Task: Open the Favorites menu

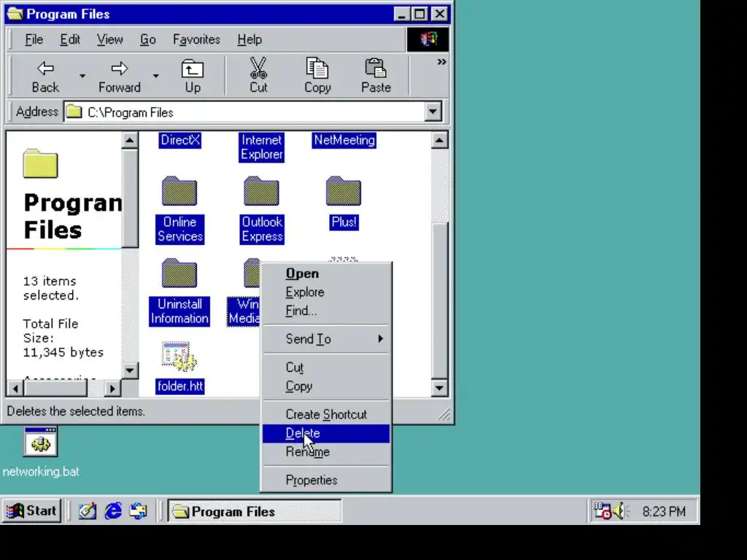Action: (x=196, y=39)
